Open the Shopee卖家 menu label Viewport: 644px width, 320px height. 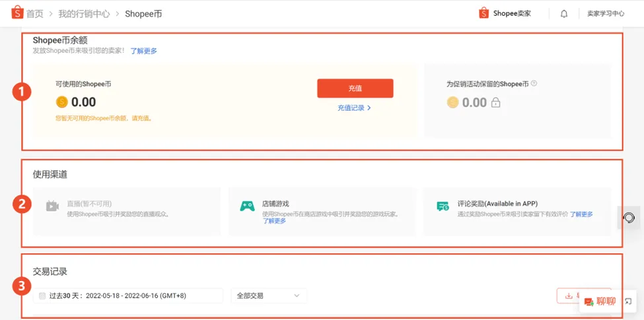512,14
